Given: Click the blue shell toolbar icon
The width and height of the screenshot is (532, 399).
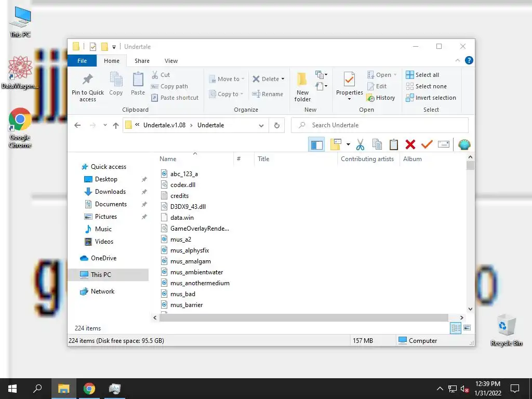Looking at the screenshot, I should pos(464,145).
